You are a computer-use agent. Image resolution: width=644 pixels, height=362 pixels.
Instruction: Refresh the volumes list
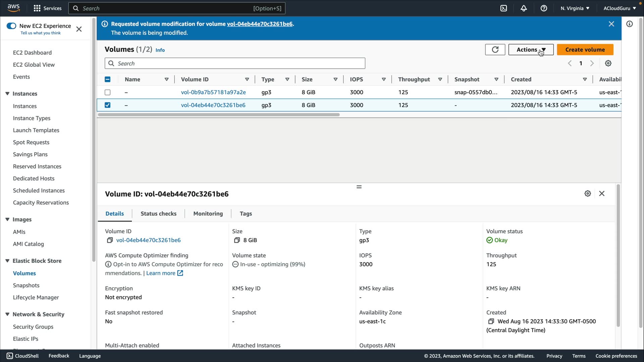495,50
